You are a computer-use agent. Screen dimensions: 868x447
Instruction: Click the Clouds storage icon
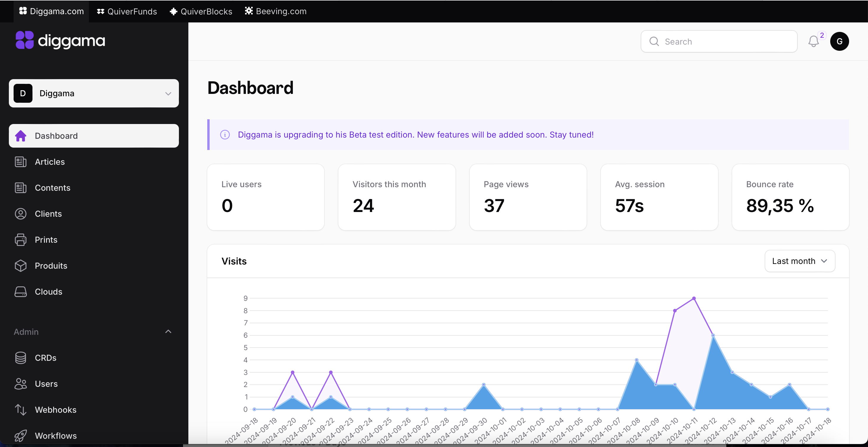click(21, 292)
